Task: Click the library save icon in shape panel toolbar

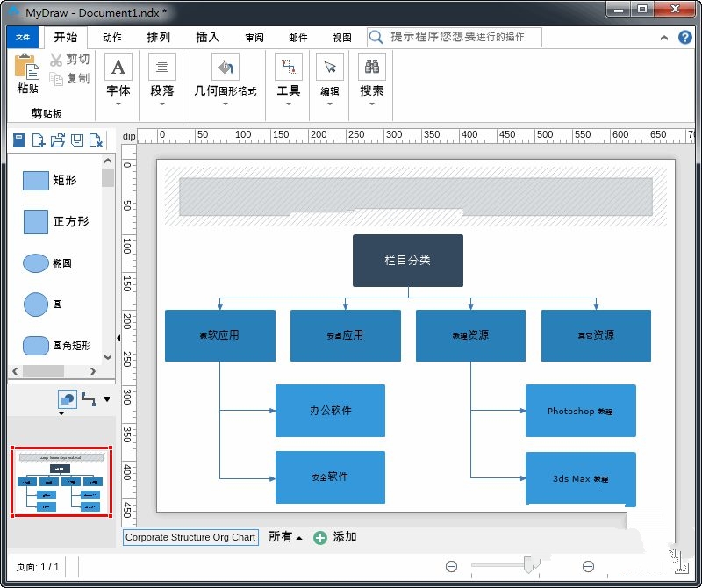Action: tap(18, 140)
